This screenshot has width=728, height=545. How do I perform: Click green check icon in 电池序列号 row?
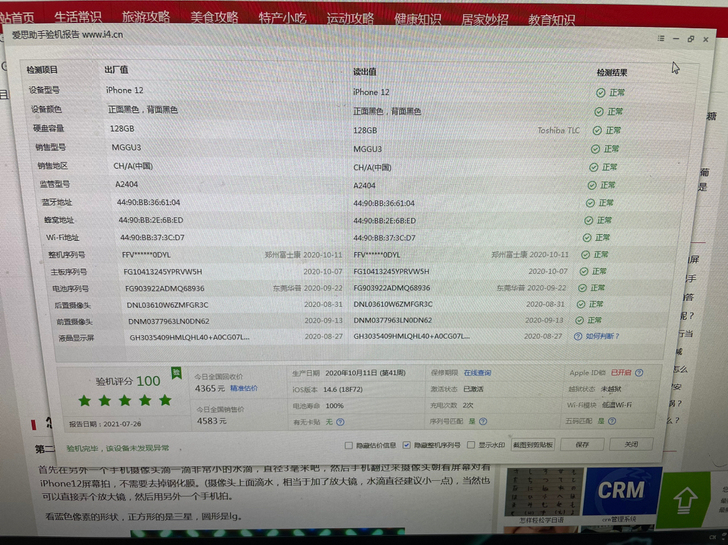coord(582,288)
